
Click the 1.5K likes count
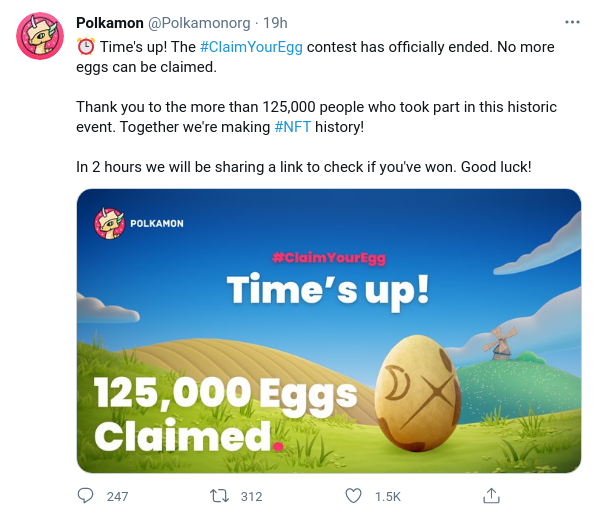click(x=388, y=496)
